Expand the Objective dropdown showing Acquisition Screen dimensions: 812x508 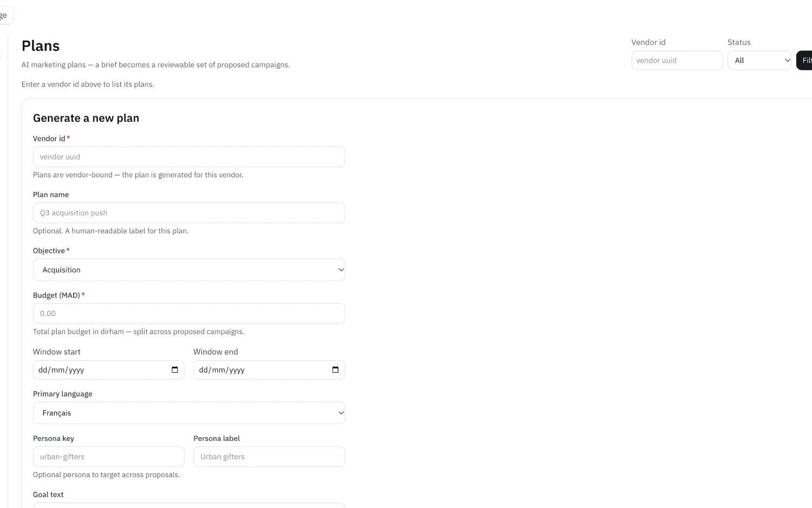[x=189, y=270]
